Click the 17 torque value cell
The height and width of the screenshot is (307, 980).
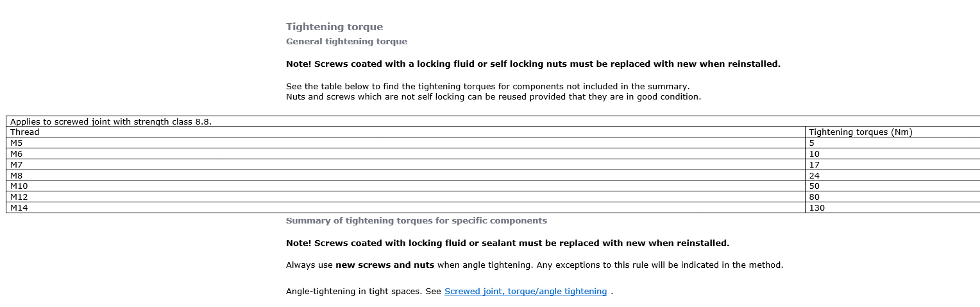click(x=815, y=165)
